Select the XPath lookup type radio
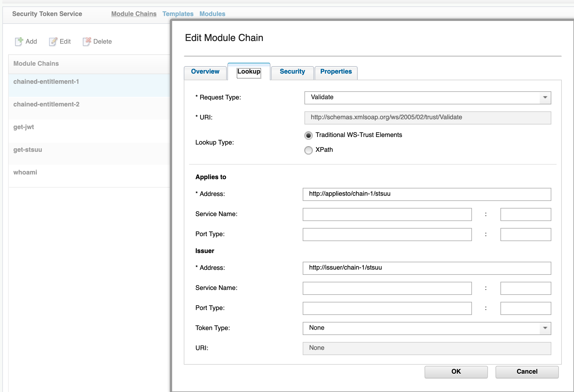The image size is (574, 392). tap(308, 150)
